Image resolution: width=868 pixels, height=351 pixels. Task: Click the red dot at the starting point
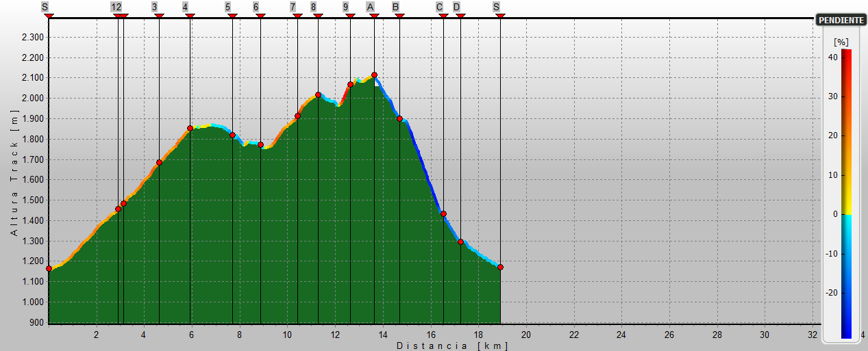[x=49, y=268]
